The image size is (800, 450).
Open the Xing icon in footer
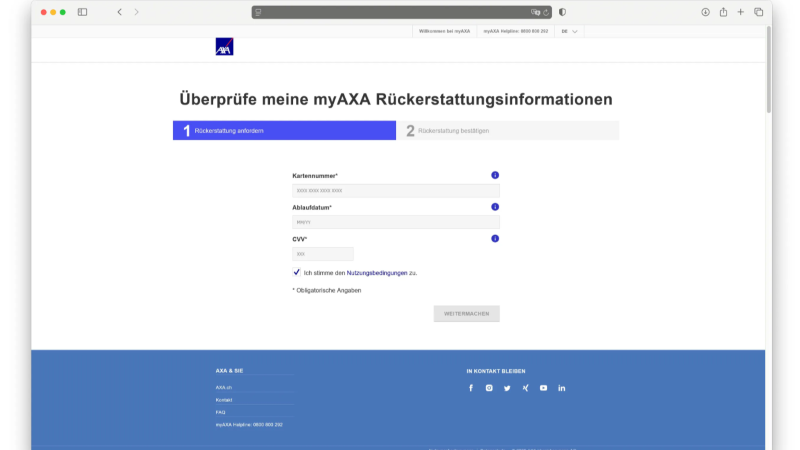point(525,388)
